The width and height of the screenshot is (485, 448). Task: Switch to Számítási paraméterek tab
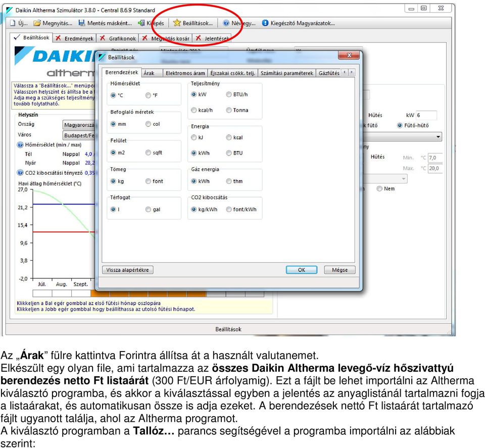[x=287, y=73]
